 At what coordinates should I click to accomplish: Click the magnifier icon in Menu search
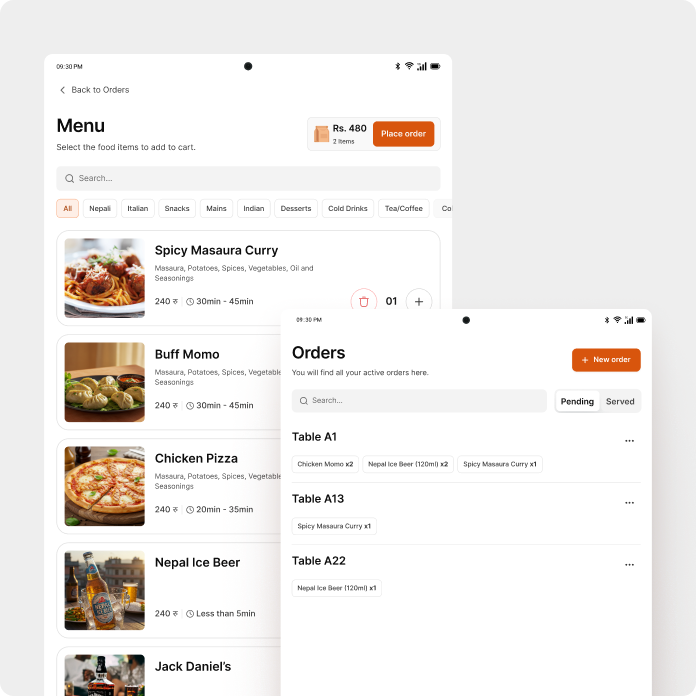point(69,178)
